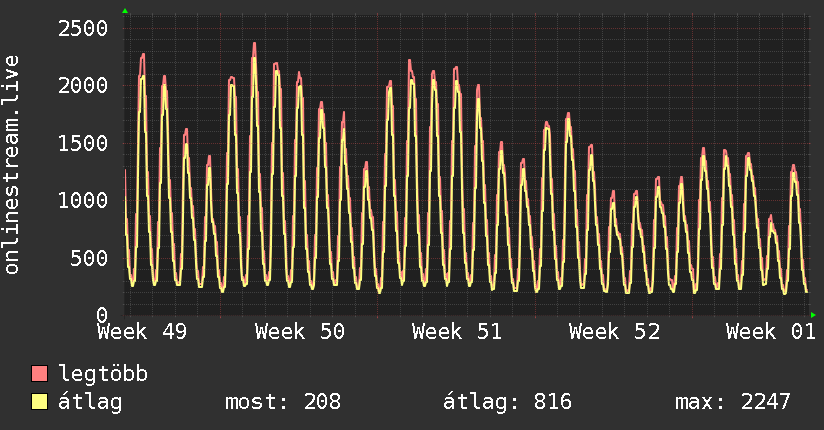Image resolution: width=824 pixels, height=430 pixels.
Task: Click the 500 y-axis tick label
Action: pos(89,258)
